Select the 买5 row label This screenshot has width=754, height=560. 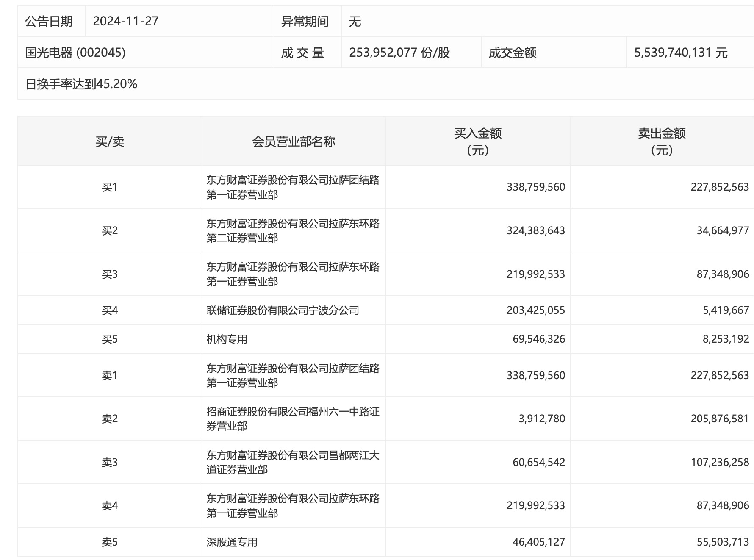tap(110, 339)
